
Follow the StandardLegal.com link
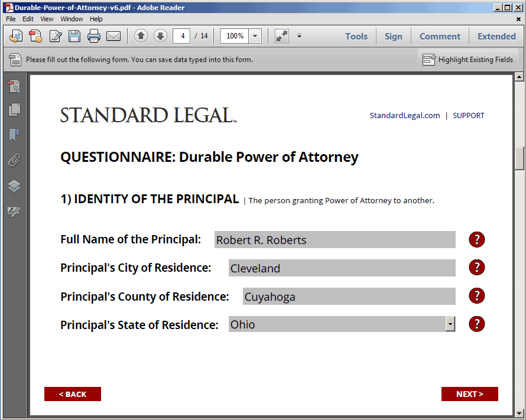(x=405, y=116)
